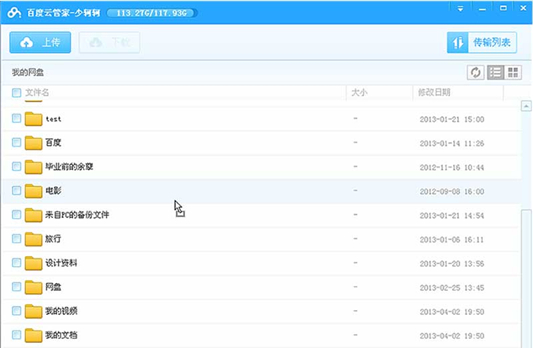Click the date 2013-02-25 13:45
The width and height of the screenshot is (533, 361).
pyautogui.click(x=452, y=288)
